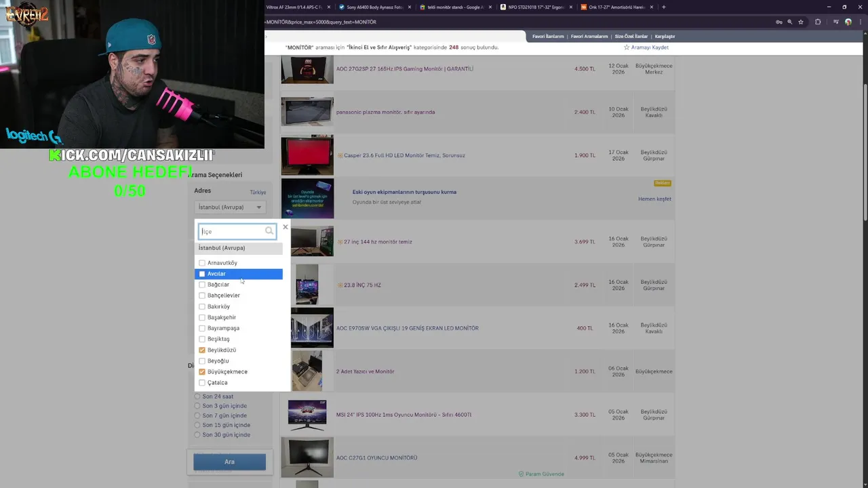This screenshot has height=488, width=868.
Task: Tick the Beyoğlu checkbox
Action: tap(202, 361)
